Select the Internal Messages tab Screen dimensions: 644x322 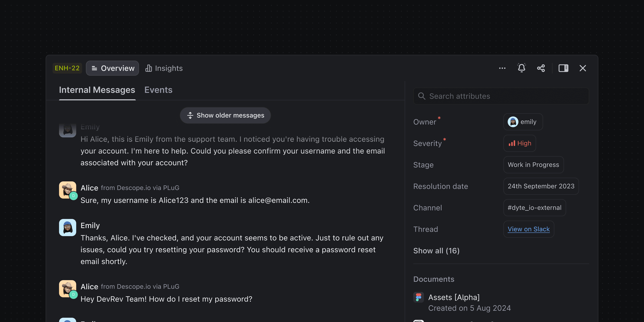97,90
